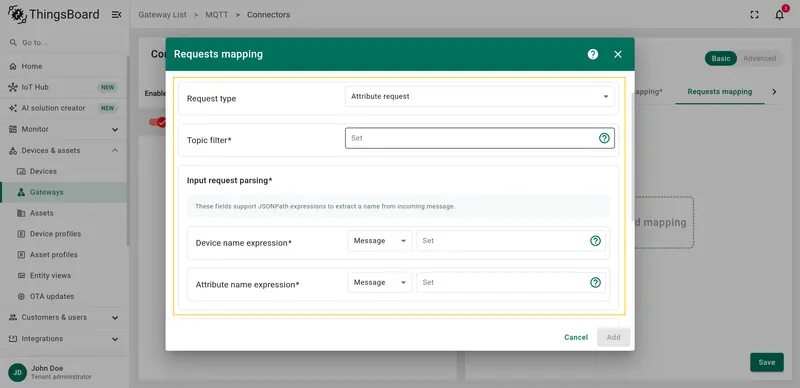800x388 pixels.
Task: Collapse the Devices & assets section
Action: coord(115,151)
